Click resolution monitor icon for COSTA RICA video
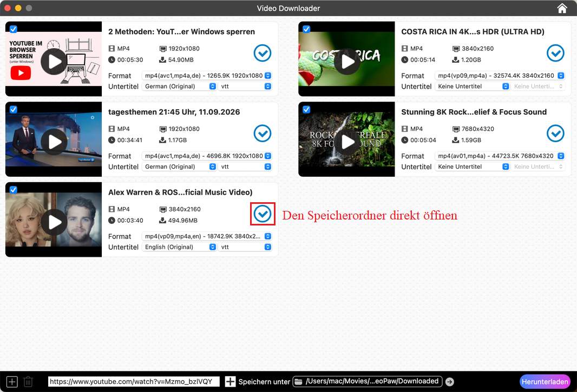The width and height of the screenshot is (577, 392). [x=456, y=49]
